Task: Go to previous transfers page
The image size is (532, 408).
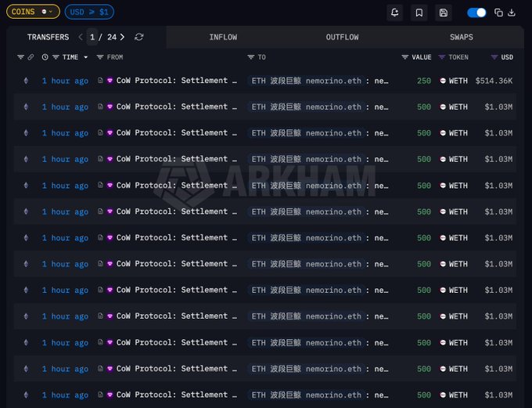Action: pyautogui.click(x=80, y=37)
